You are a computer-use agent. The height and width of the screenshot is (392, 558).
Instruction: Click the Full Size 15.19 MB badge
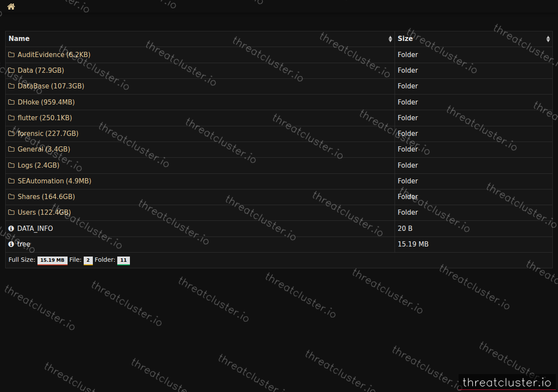[52, 260]
